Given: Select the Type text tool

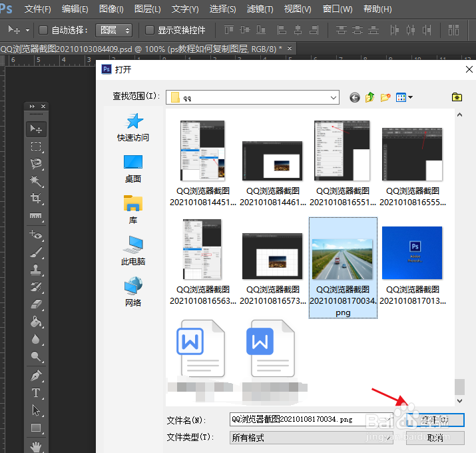Looking at the screenshot, I should [x=36, y=393].
